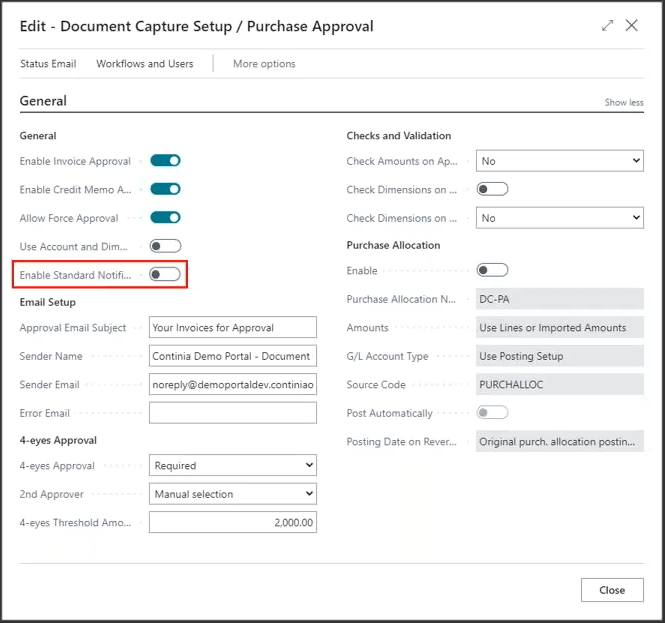
Task: Toggle Check Dimensions on switch
Action: [492, 189]
